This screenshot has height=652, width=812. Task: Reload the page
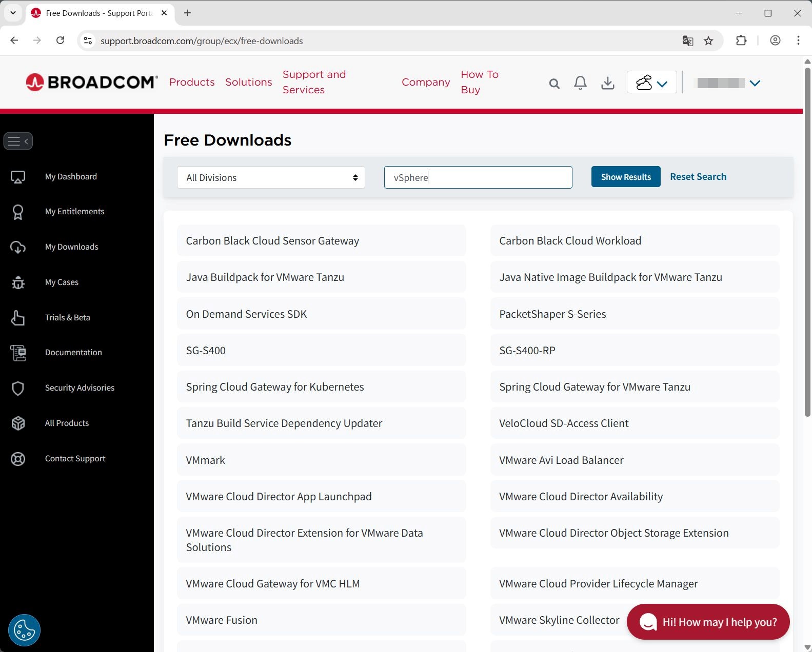tap(60, 40)
